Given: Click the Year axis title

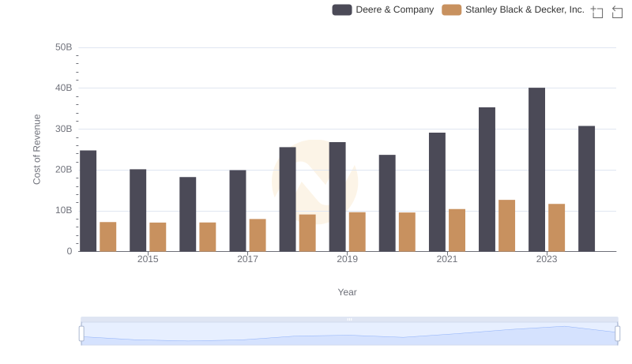Looking at the screenshot, I should click(x=348, y=292).
